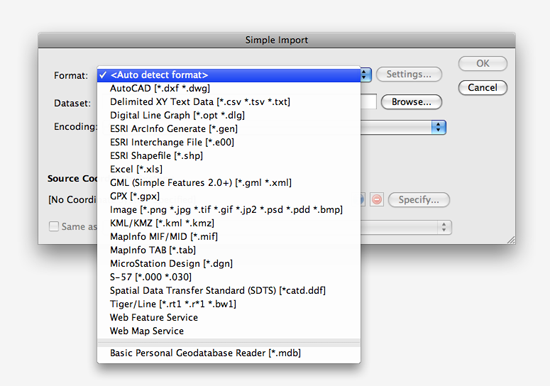Click the Settings... button
The width and height of the screenshot is (550, 386).
[409, 74]
